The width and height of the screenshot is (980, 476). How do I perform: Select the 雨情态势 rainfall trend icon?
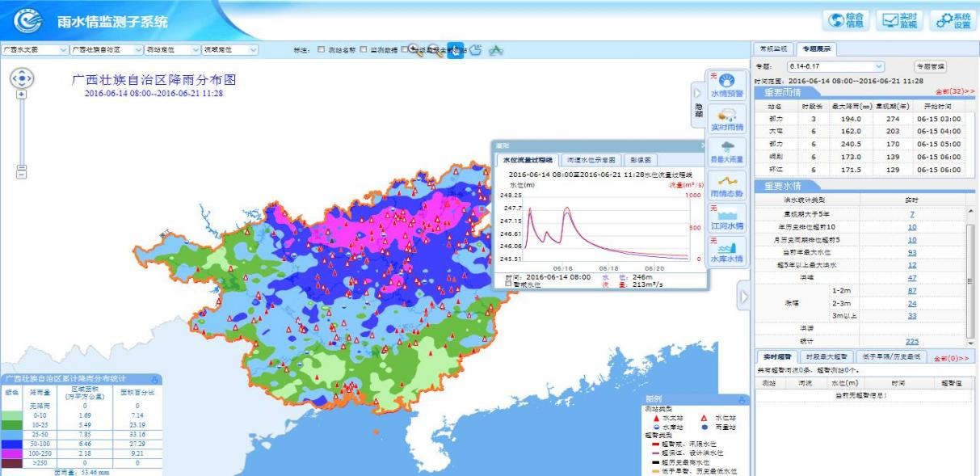[726, 186]
